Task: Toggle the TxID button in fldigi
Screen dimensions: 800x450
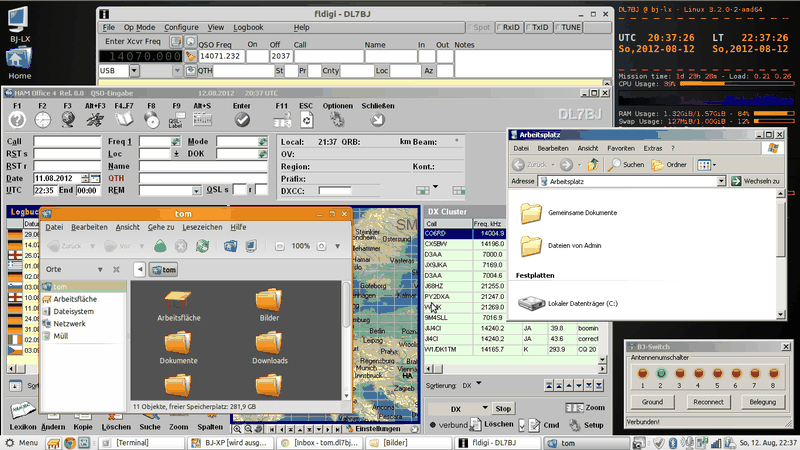Action: pyautogui.click(x=538, y=27)
